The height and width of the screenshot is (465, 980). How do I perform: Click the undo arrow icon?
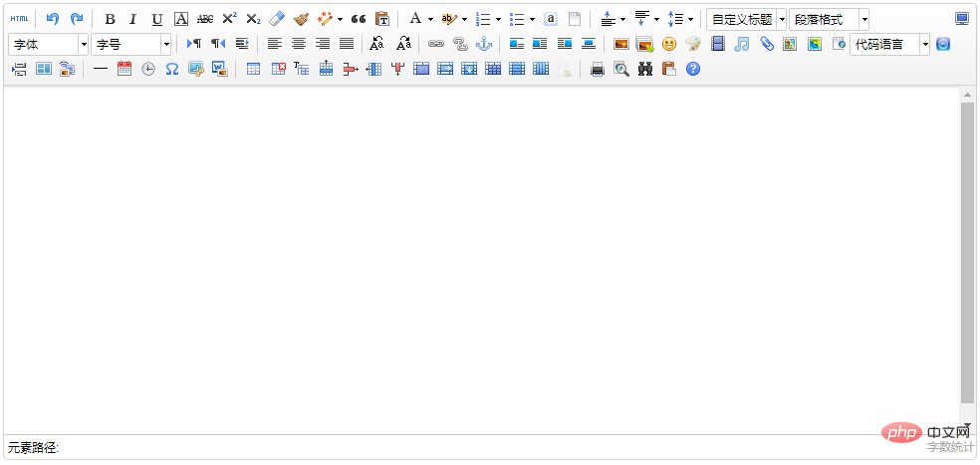point(53,19)
